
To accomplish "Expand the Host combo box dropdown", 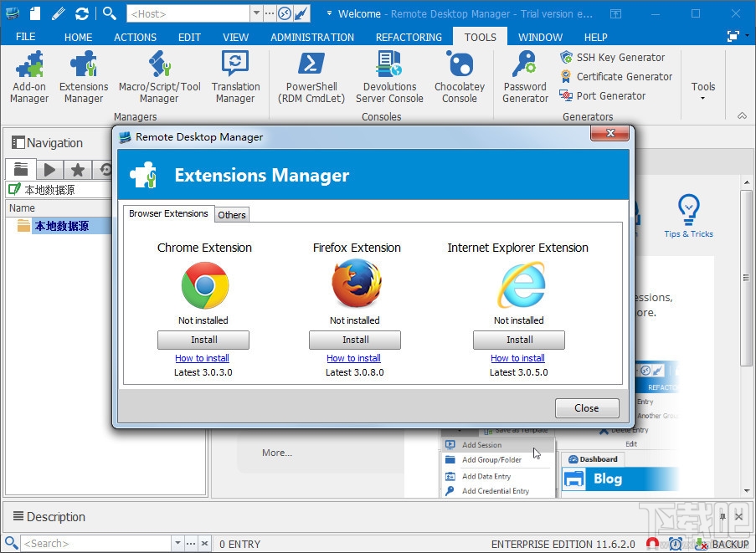I will [257, 13].
